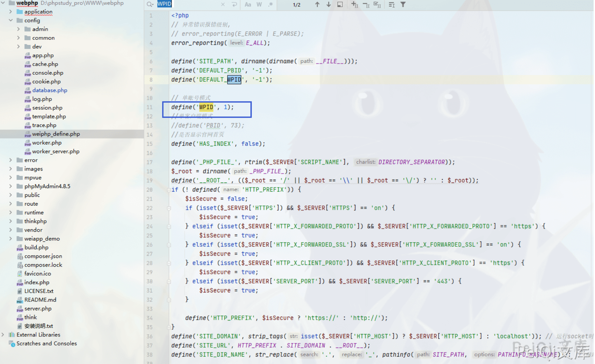Open search results in find window

click(340, 5)
